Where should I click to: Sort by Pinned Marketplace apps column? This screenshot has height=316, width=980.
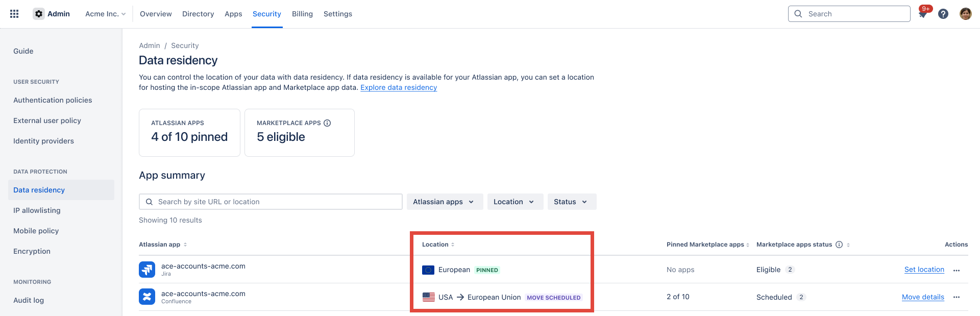748,245
